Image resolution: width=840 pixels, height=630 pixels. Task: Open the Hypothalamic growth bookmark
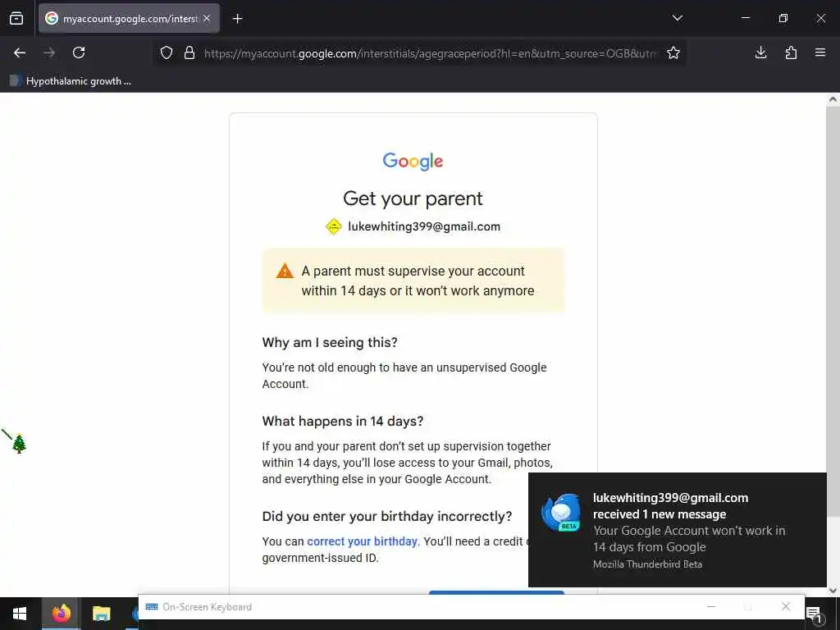point(71,81)
